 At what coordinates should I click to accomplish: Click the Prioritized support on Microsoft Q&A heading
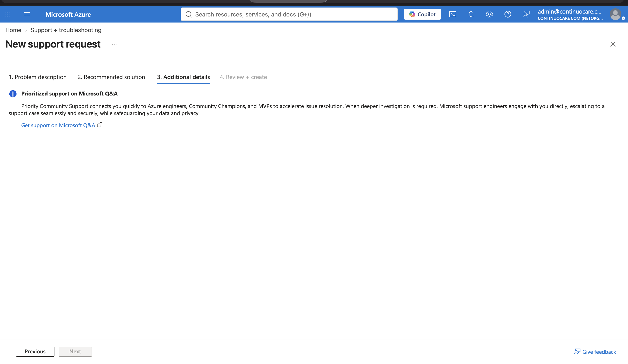69,94
